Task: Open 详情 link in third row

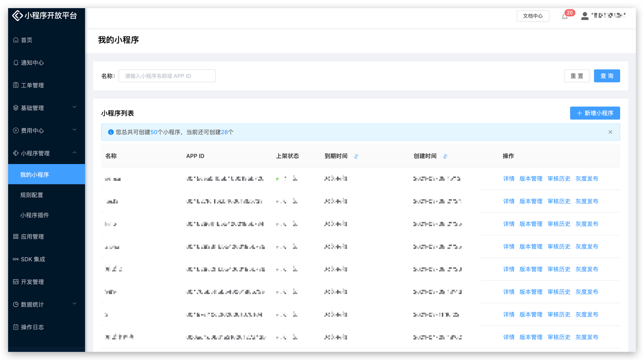Action: coord(509,224)
